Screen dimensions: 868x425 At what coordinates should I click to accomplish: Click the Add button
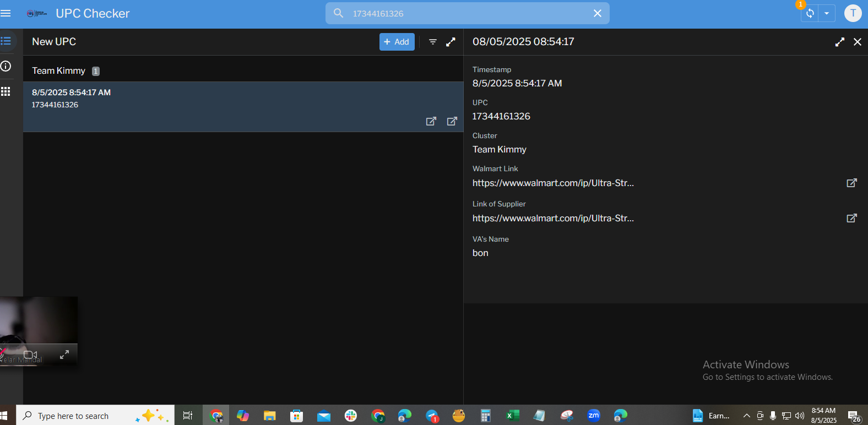(x=397, y=42)
